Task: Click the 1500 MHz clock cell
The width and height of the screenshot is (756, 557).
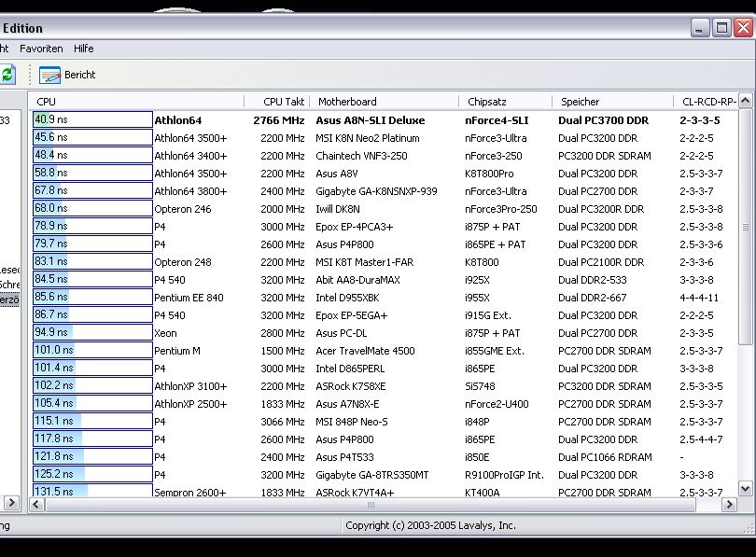Action: (x=283, y=351)
